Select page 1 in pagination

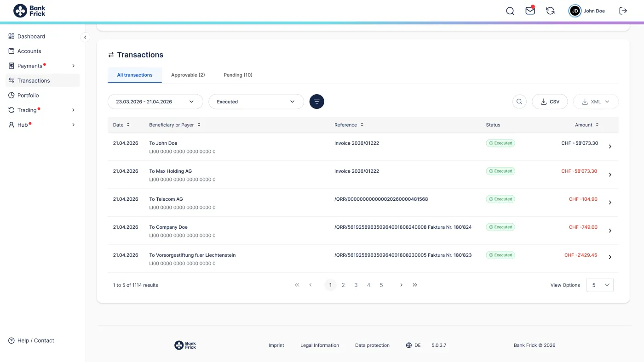pyautogui.click(x=330, y=285)
